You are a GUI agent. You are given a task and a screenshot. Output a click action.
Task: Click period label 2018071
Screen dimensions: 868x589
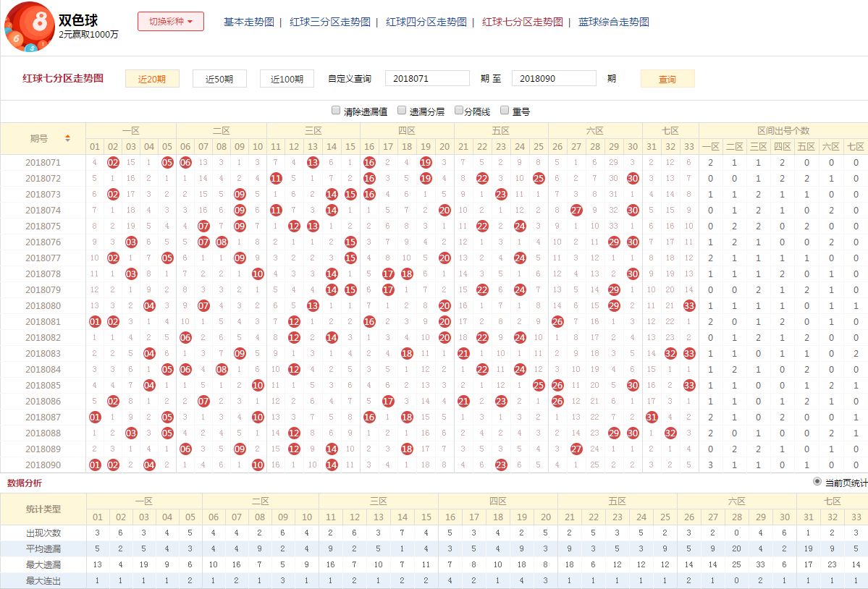(43, 163)
